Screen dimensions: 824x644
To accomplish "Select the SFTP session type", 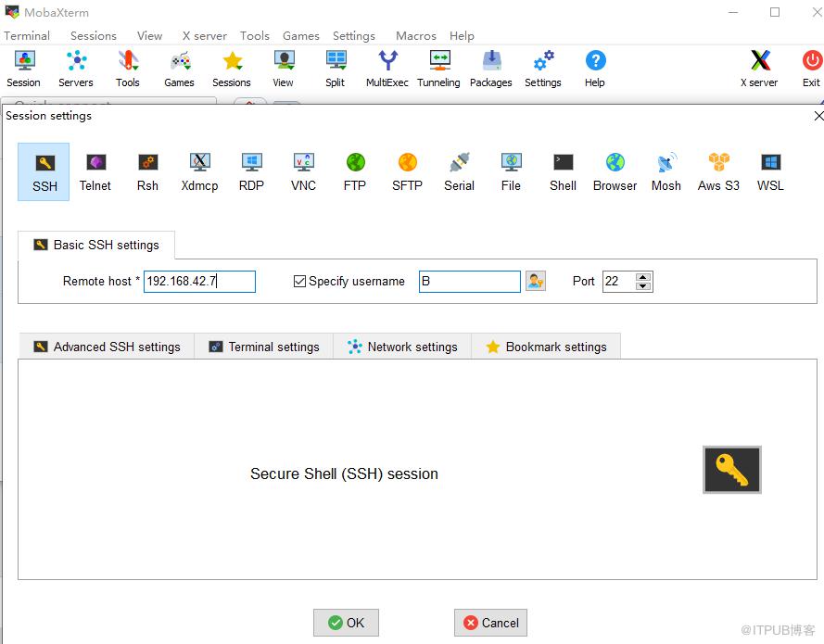I will (x=407, y=171).
